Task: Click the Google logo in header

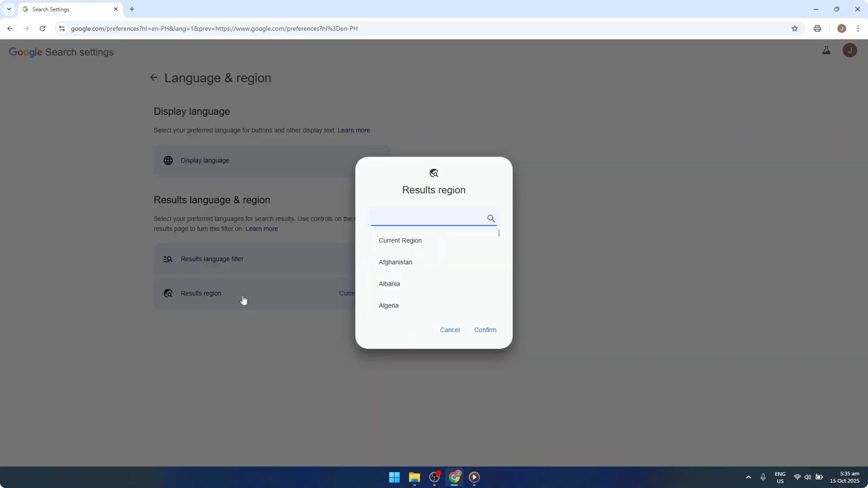Action: tap(25, 52)
